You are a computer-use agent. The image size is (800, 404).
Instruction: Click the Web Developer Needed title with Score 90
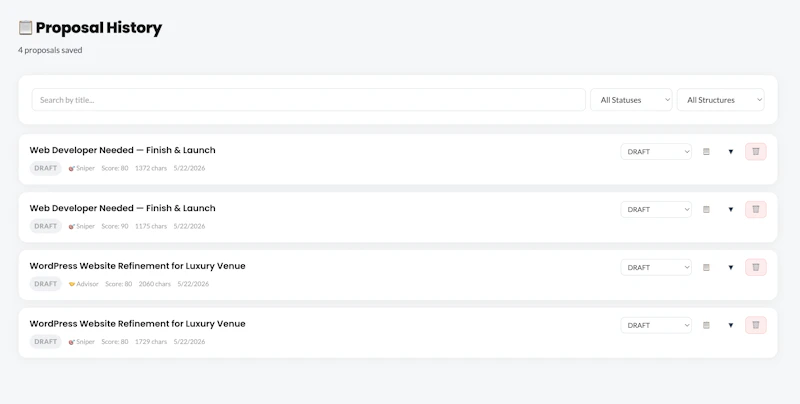click(x=122, y=208)
